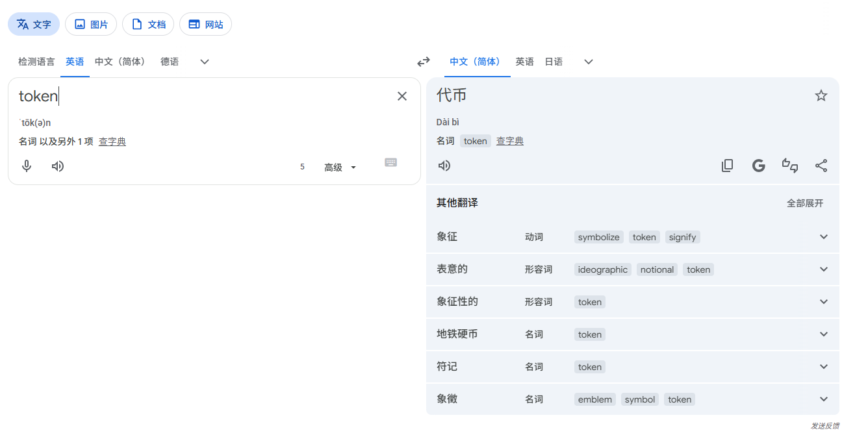Expand the 符记 translation row

(824, 367)
